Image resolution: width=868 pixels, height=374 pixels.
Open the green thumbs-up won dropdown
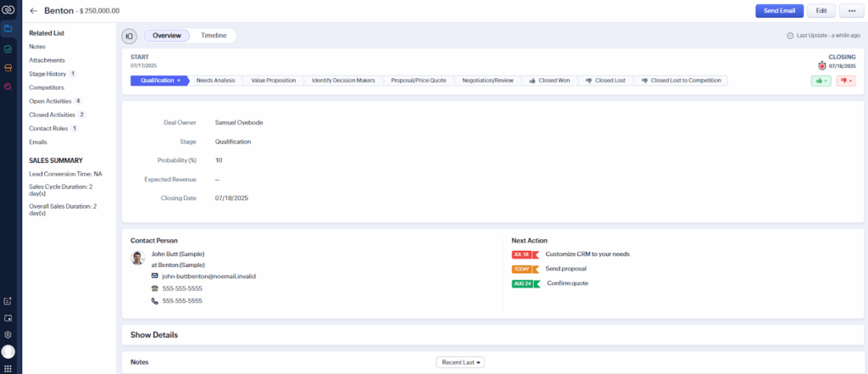(x=821, y=81)
